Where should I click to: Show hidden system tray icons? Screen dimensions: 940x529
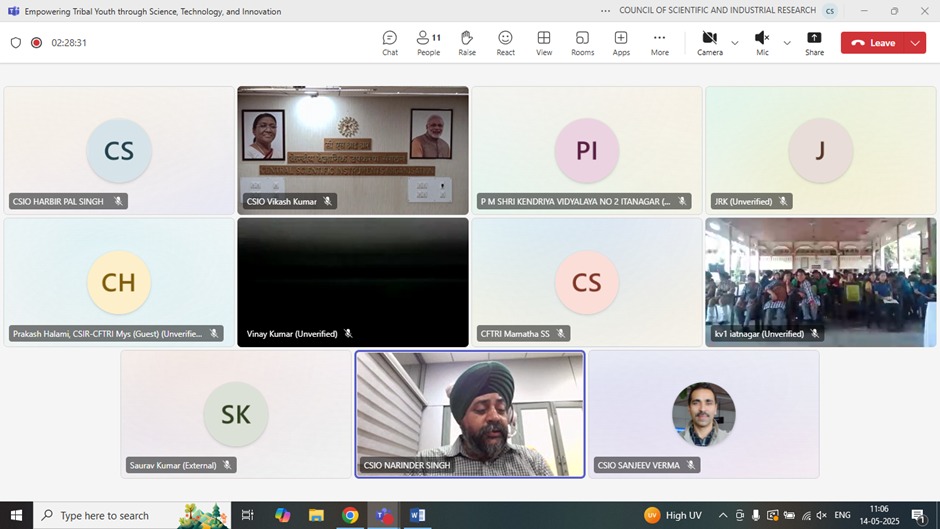point(723,515)
